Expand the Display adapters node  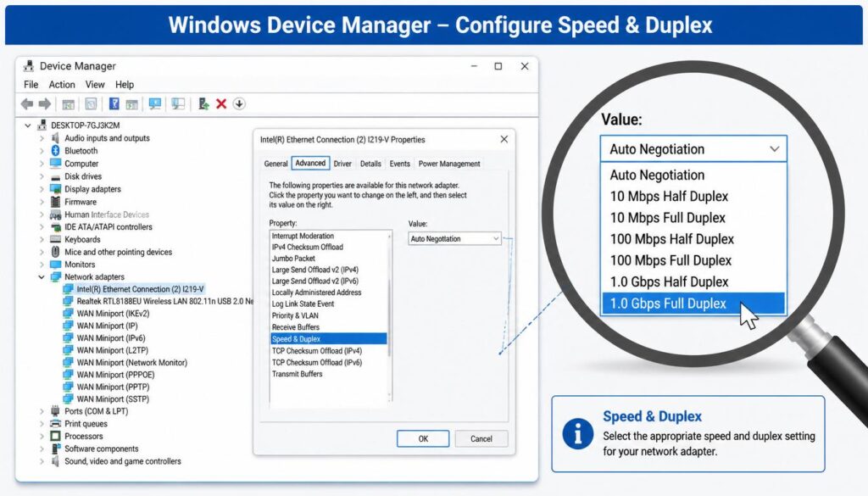point(42,189)
